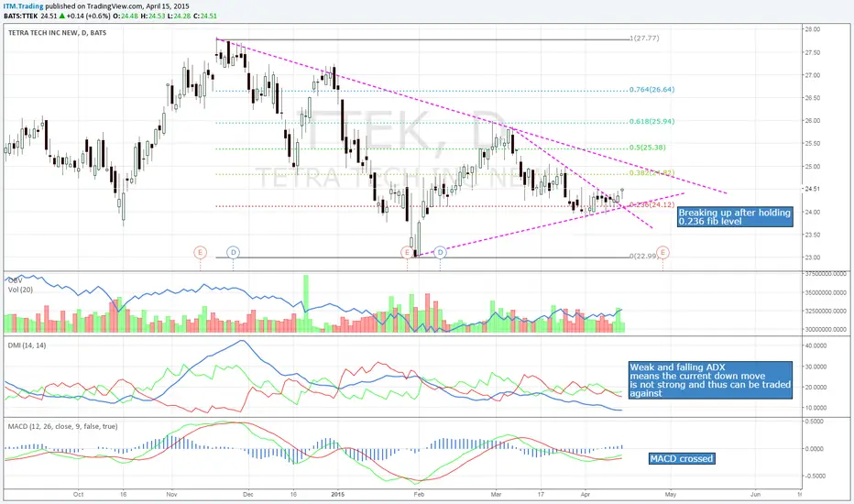This screenshot has width=854, height=504.
Task: Click -0.5000 on the MACD axis
Action: [x=814, y=477]
